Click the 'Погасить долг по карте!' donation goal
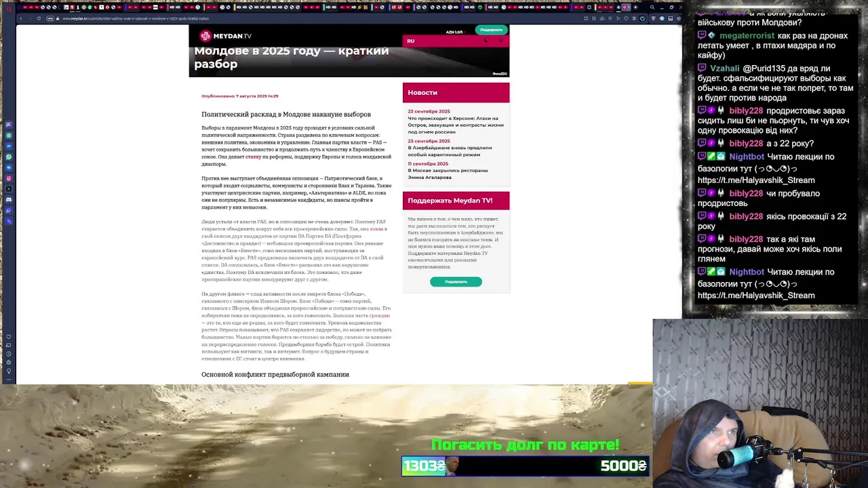Viewport: 868px width, 488px height. click(526, 445)
